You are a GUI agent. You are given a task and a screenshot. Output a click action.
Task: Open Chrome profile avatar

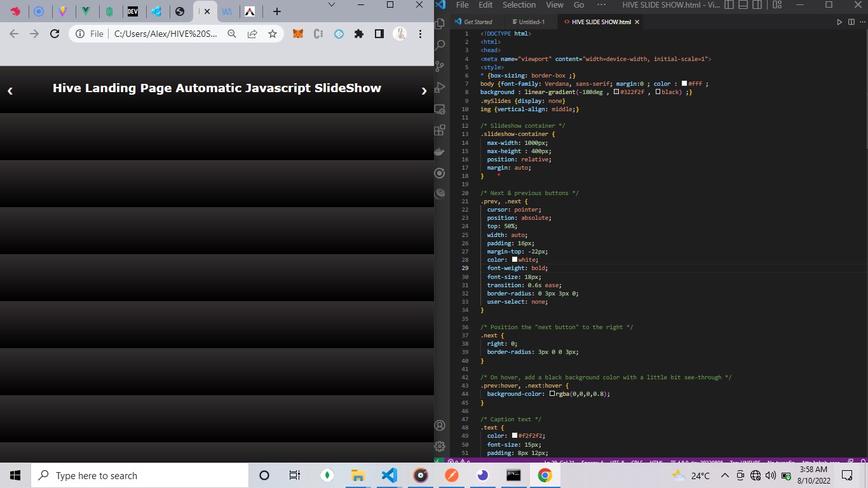pos(400,34)
